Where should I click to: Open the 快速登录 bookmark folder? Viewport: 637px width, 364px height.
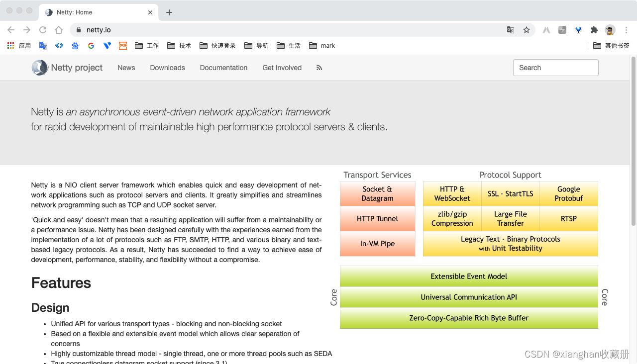click(x=217, y=45)
